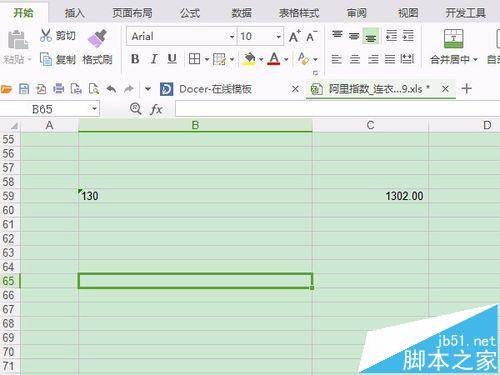Undo the last action
This screenshot has width=500, height=375.
tap(111, 89)
